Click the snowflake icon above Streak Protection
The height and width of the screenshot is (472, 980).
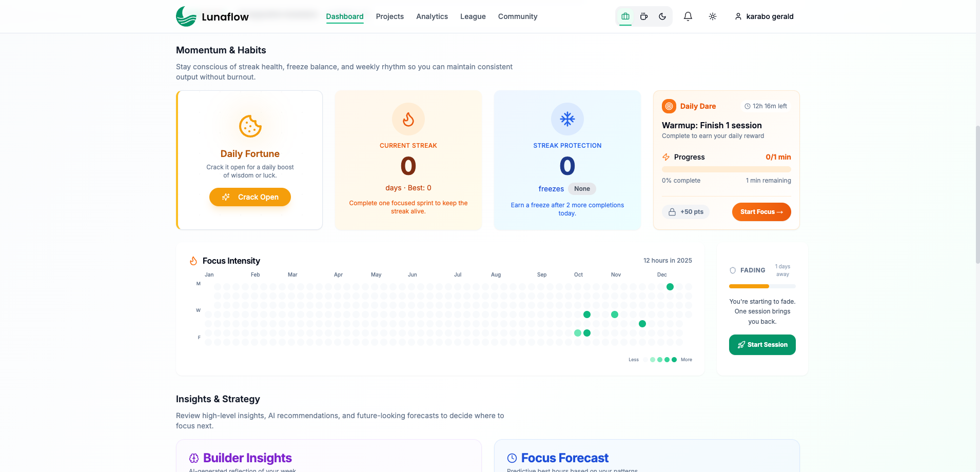[567, 119]
